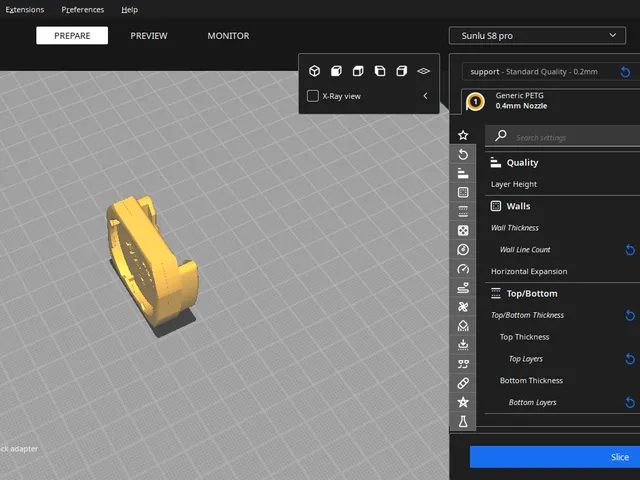Viewport: 640px width, 480px height.
Task: Open the Extensions menu
Action: point(24,9)
